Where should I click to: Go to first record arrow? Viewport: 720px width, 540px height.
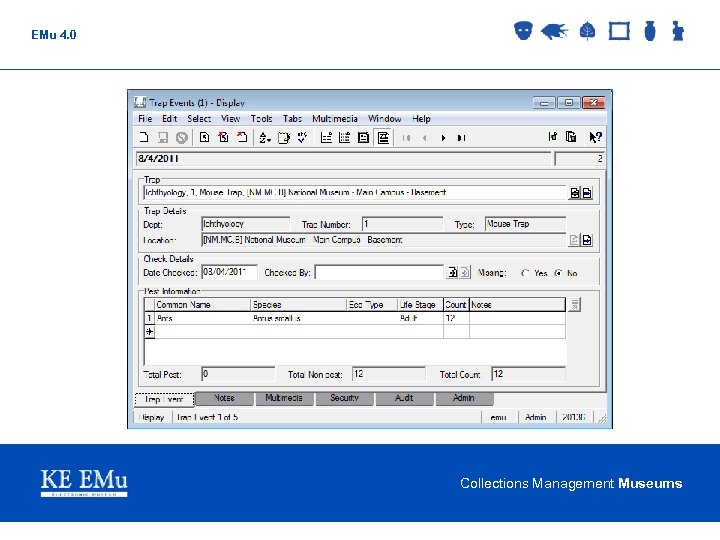(x=406, y=138)
